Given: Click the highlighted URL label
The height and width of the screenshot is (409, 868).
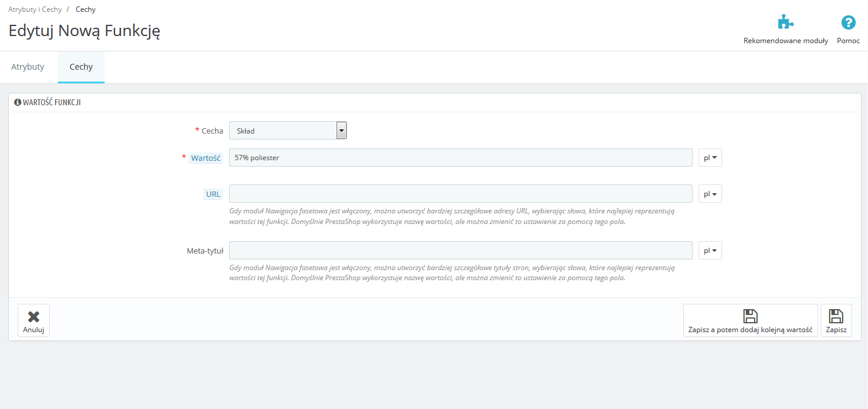Looking at the screenshot, I should click(x=213, y=194).
